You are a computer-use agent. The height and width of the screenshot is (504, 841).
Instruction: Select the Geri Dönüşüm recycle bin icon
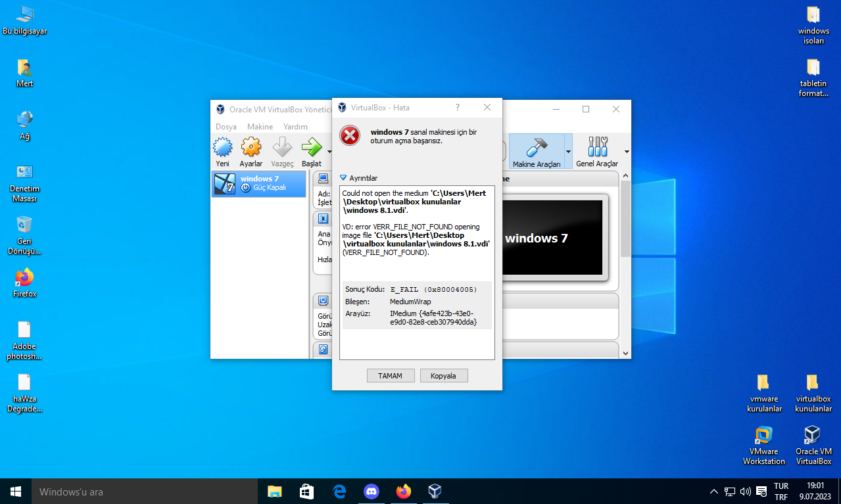pos(24,235)
